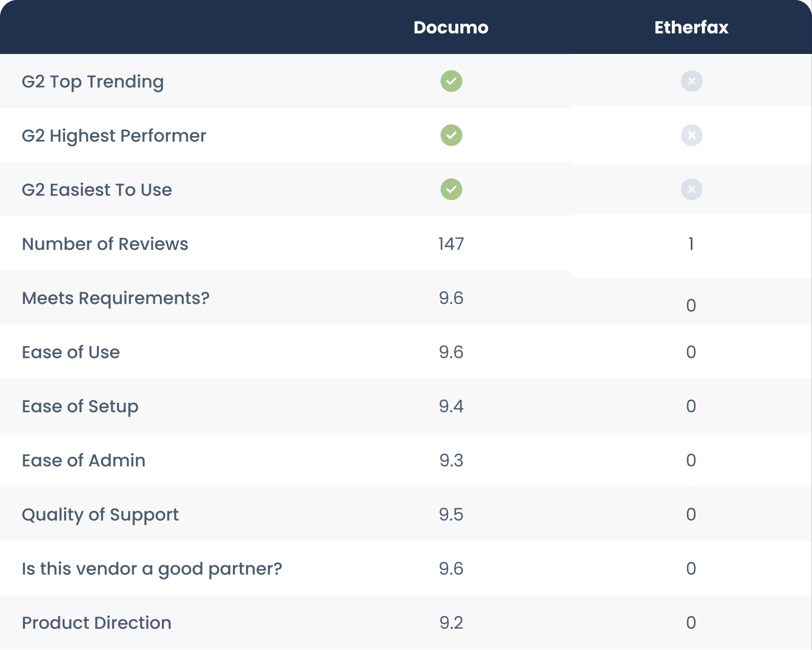Click the Ease of Use row label

(71, 352)
